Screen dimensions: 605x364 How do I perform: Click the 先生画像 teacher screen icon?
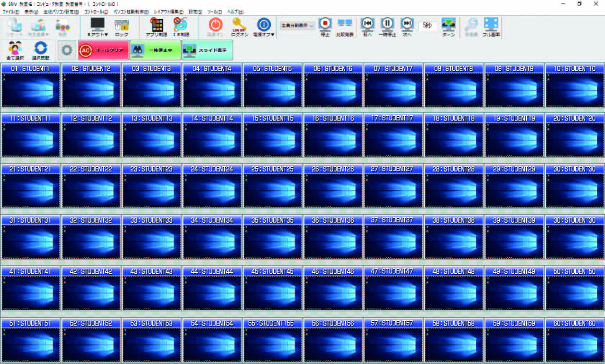click(x=38, y=27)
